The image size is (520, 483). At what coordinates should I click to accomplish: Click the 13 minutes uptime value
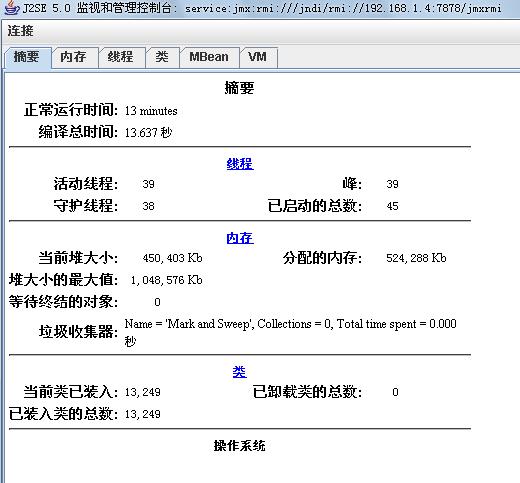pyautogui.click(x=151, y=111)
